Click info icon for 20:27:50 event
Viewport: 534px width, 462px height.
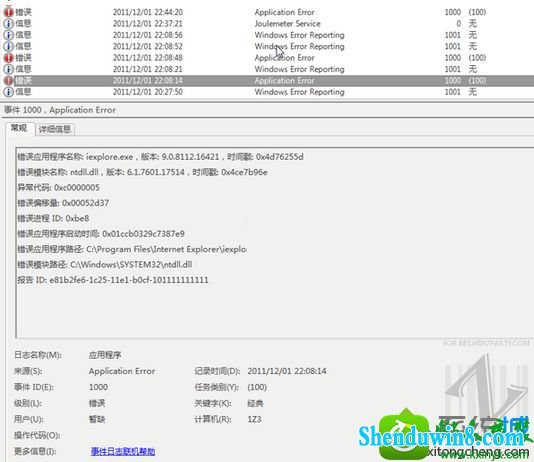click(x=9, y=92)
